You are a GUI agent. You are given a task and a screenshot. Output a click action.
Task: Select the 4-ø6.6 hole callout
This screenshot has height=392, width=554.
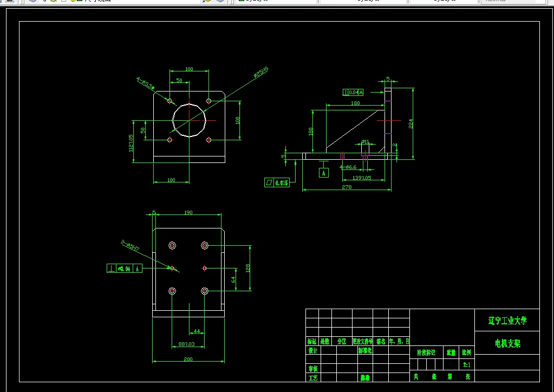point(348,167)
